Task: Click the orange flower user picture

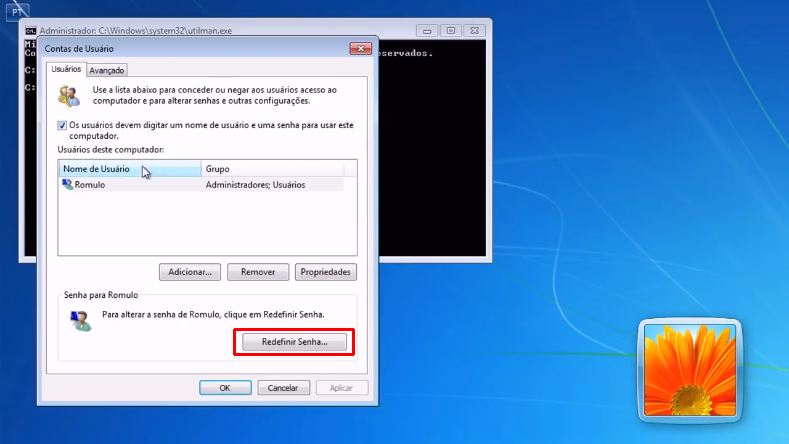Action: 690,370
